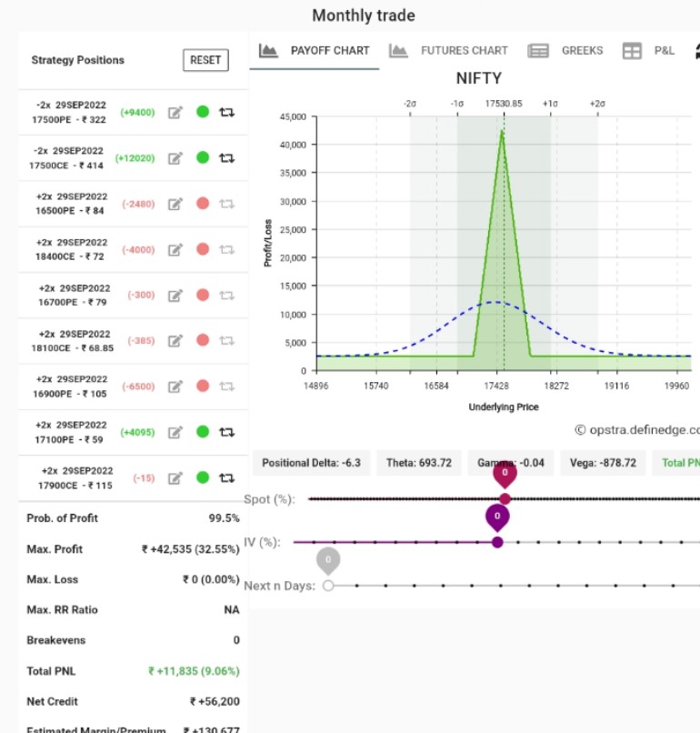Click the -2x 17500CE position label
The width and height of the screenshot is (700, 733).
pos(67,158)
